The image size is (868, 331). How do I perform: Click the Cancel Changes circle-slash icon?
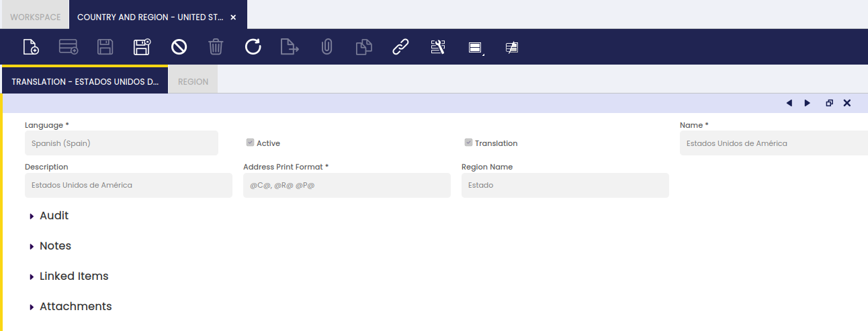pyautogui.click(x=179, y=47)
